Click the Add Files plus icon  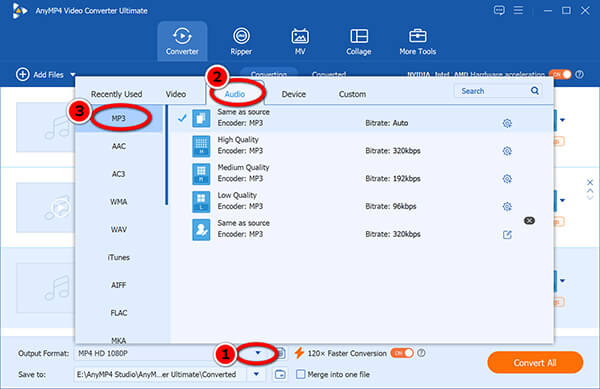pos(23,75)
